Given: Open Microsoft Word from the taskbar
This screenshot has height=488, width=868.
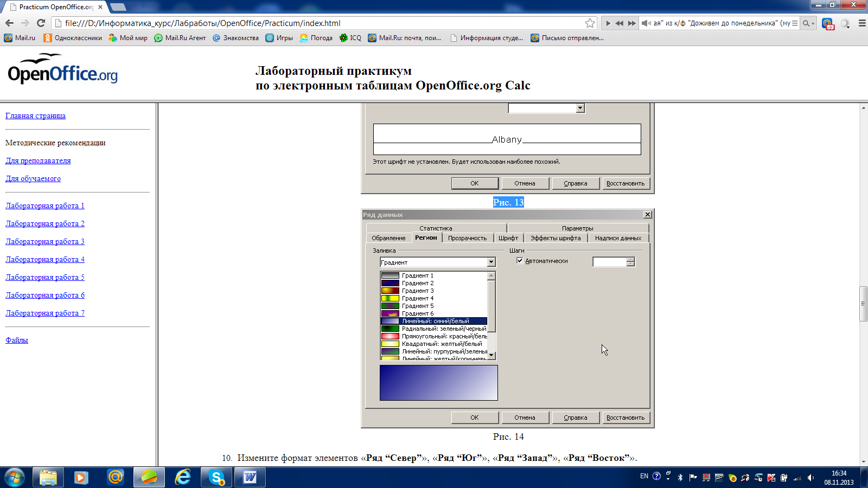Looking at the screenshot, I should click(250, 477).
